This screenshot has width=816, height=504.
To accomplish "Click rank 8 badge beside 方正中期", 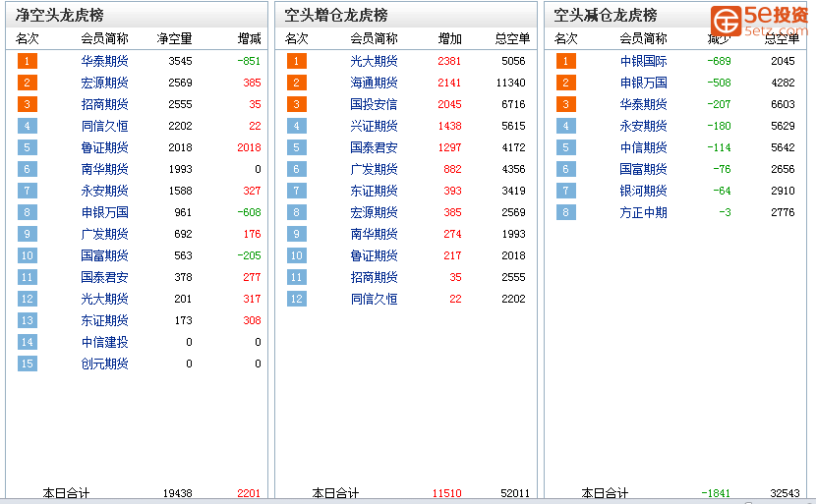I will point(565,212).
